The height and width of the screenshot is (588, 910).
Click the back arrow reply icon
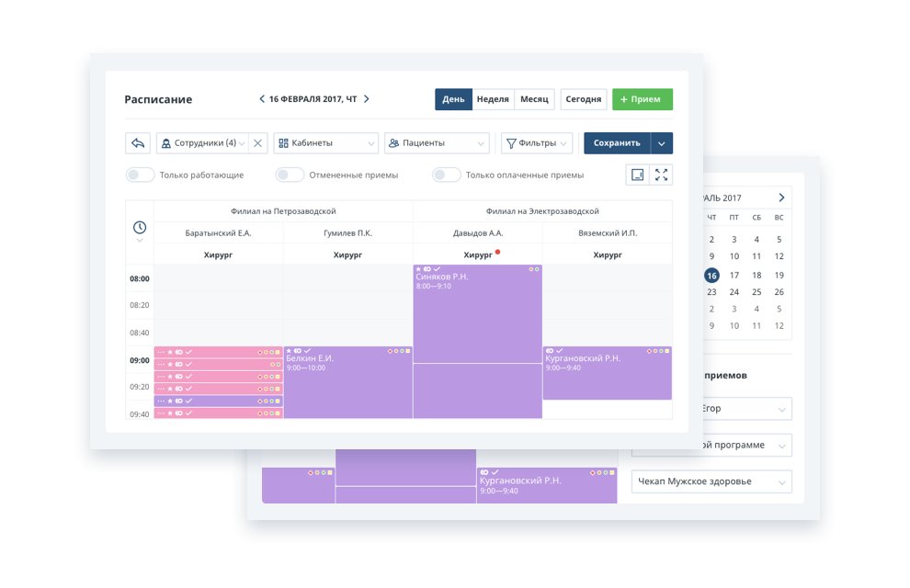(x=138, y=143)
